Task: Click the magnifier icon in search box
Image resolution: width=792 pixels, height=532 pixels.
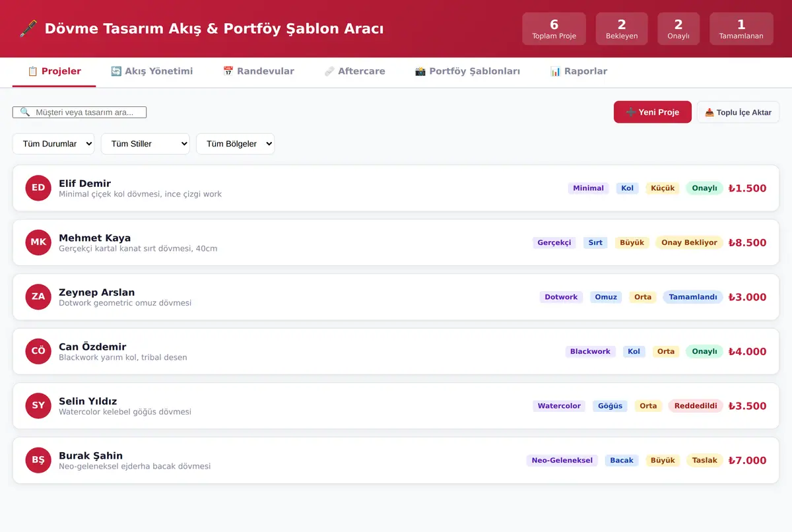Action: pos(25,112)
